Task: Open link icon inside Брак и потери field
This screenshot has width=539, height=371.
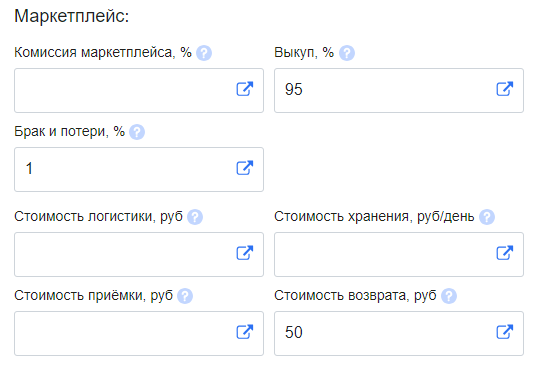Action: (245, 168)
